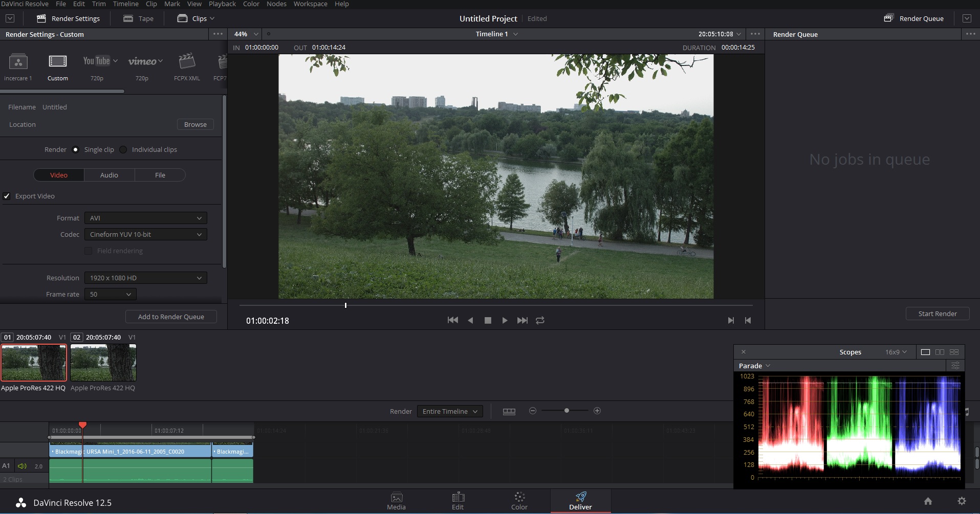
Task: Toggle the Field rendering checkbox
Action: [88, 251]
